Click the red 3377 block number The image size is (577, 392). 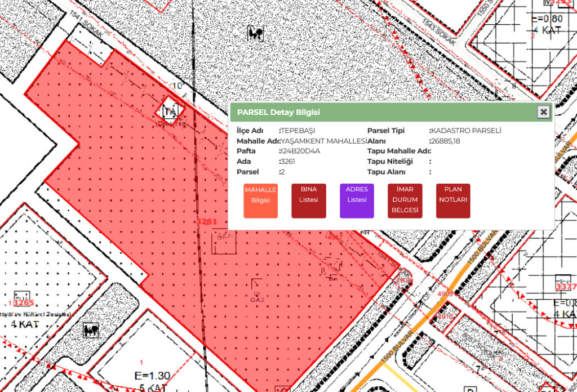[565, 287]
